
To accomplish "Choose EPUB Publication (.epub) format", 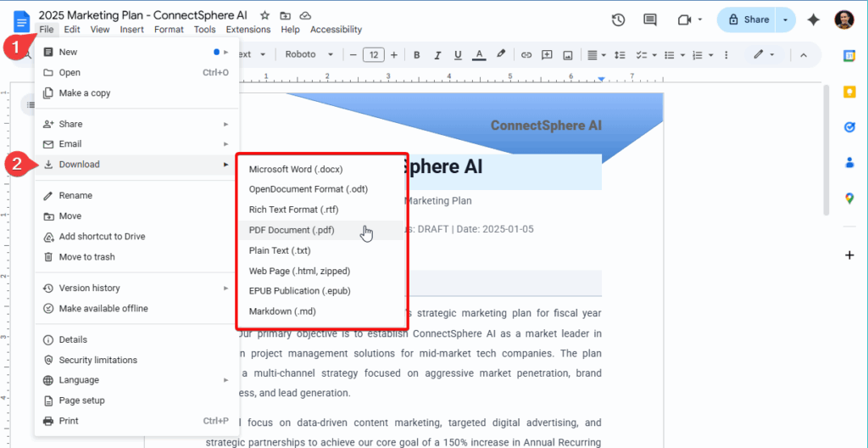I will pyautogui.click(x=321, y=290).
